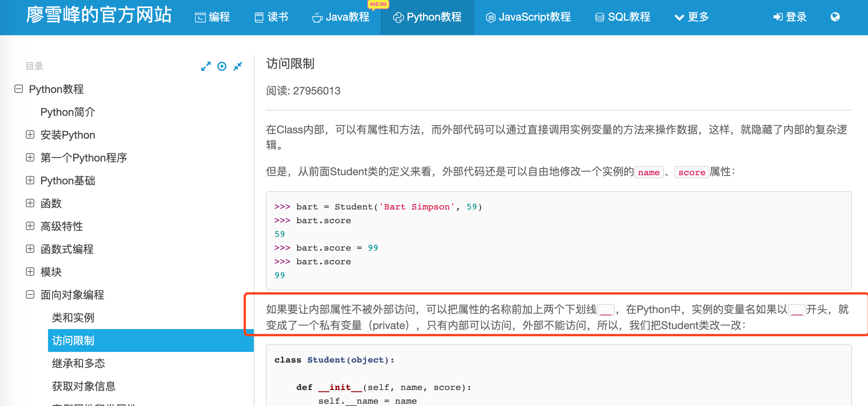Expand the 函数式编程 tree node
868x406 pixels.
click(30, 249)
